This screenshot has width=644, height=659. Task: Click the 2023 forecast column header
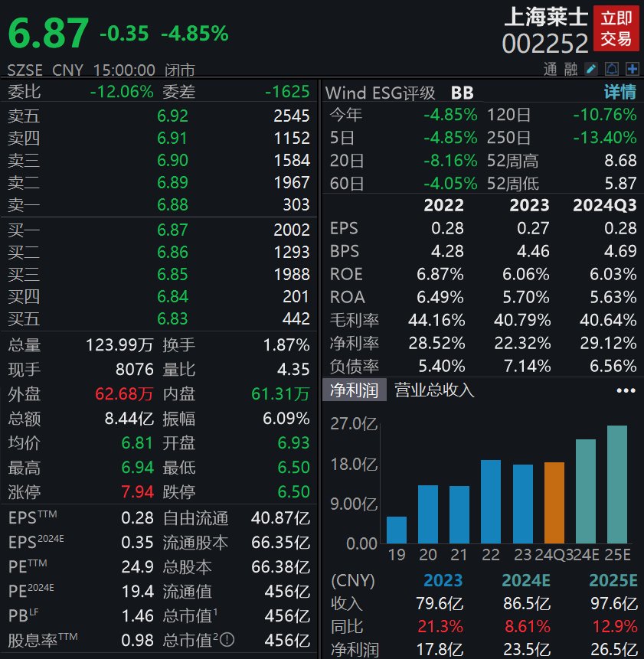point(443,580)
